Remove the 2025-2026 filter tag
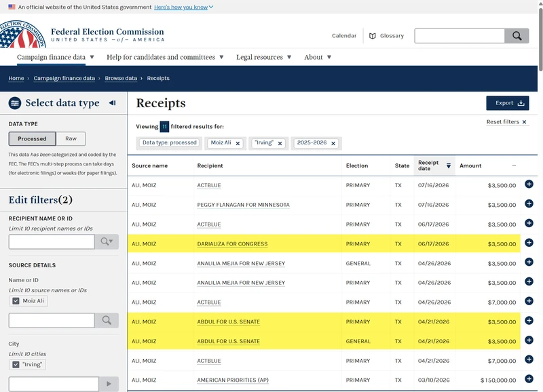This screenshot has height=392, width=543. pos(333,143)
